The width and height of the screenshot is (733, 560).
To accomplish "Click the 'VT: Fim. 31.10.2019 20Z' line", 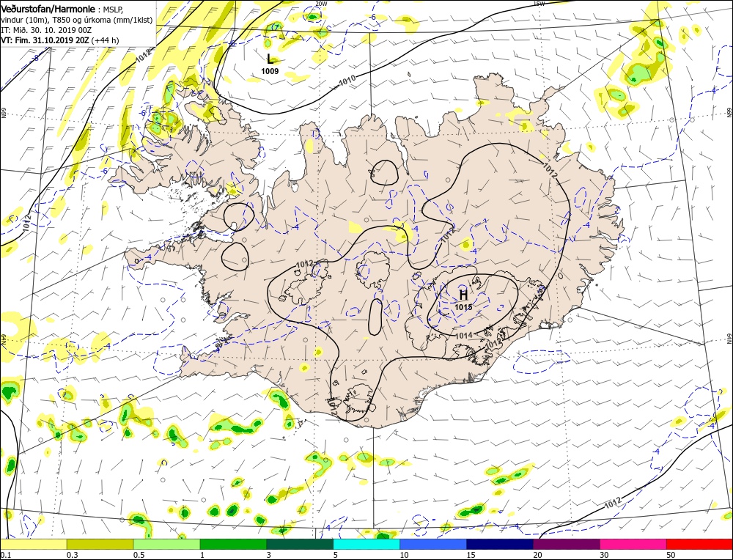I will click(x=45, y=40).
